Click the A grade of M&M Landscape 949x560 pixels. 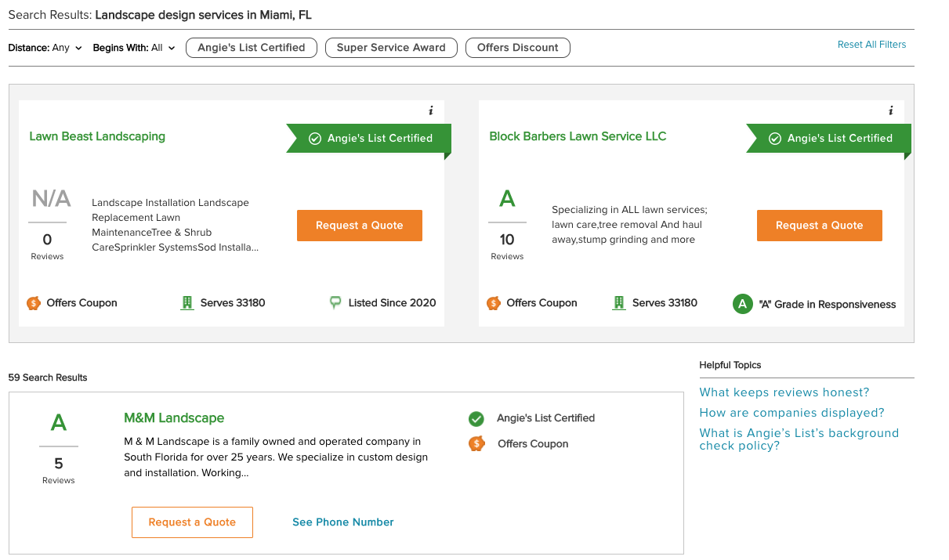(x=59, y=423)
